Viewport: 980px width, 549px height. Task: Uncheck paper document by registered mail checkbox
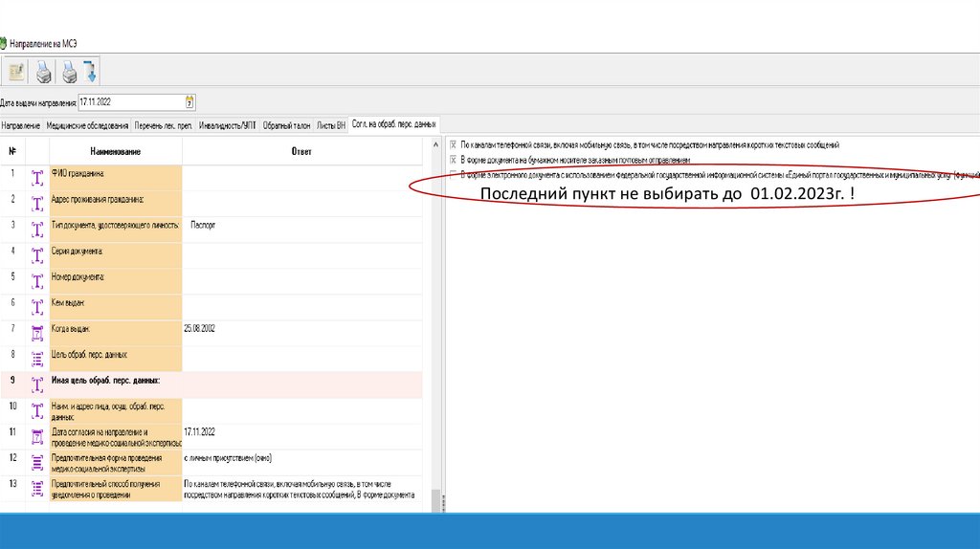tap(453, 160)
